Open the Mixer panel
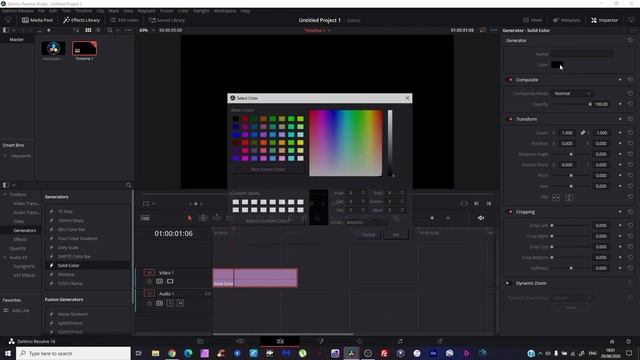This screenshot has height=360, width=640. coord(533,20)
